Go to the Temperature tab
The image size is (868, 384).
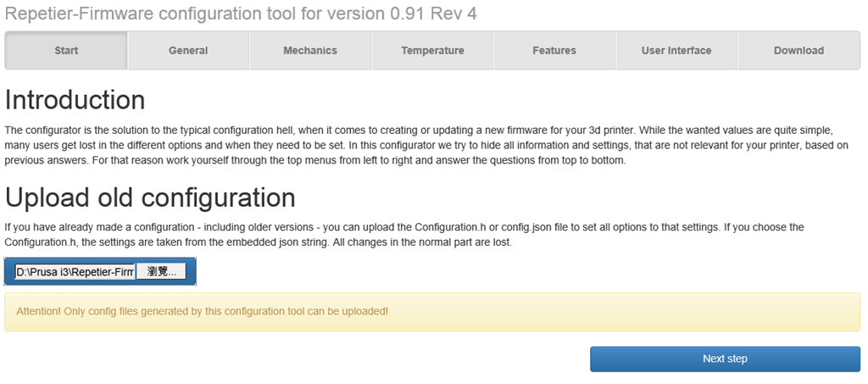[432, 51]
